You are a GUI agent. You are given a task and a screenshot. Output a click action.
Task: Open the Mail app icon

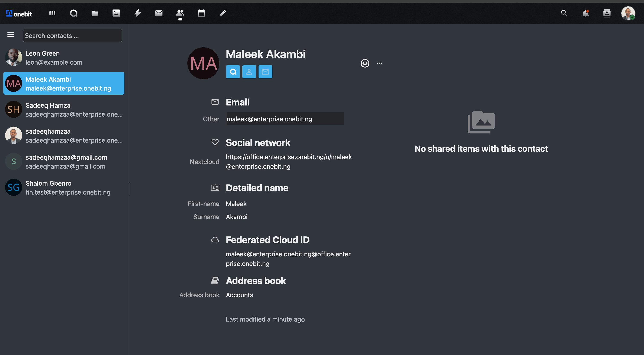point(159,13)
